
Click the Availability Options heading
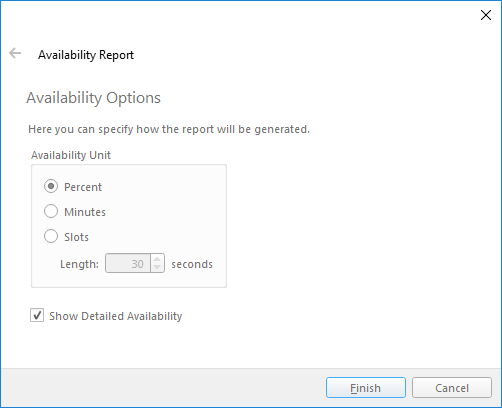click(94, 98)
